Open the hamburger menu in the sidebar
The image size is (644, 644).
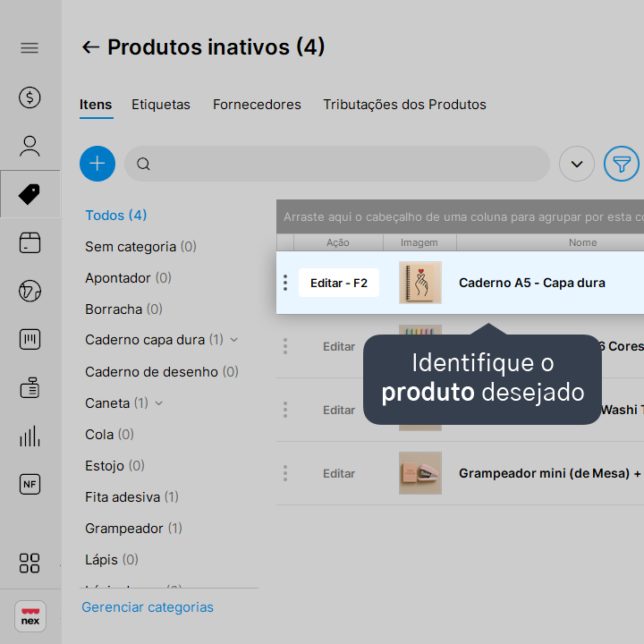click(x=30, y=48)
